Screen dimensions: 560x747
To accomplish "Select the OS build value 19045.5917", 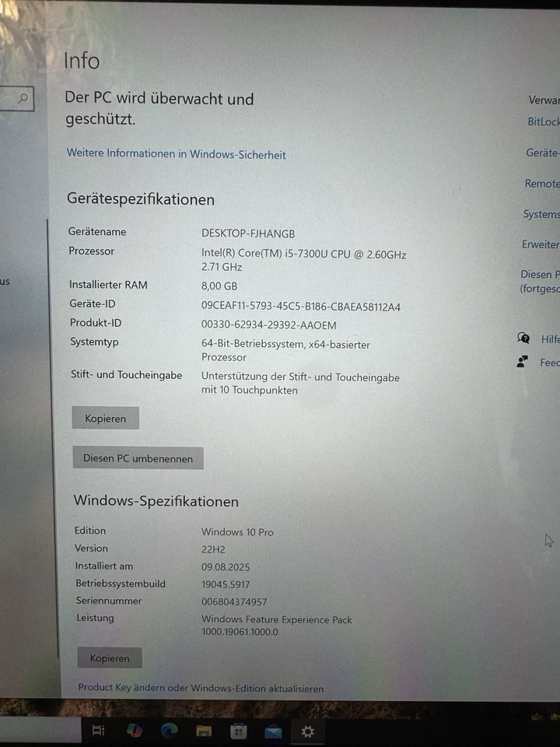I will [x=226, y=584].
